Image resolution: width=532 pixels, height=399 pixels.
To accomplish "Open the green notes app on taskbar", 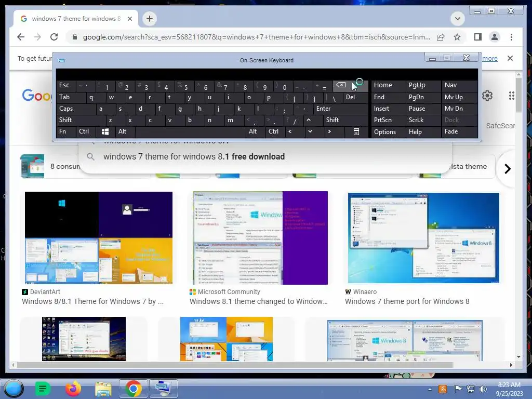I will coord(43,389).
